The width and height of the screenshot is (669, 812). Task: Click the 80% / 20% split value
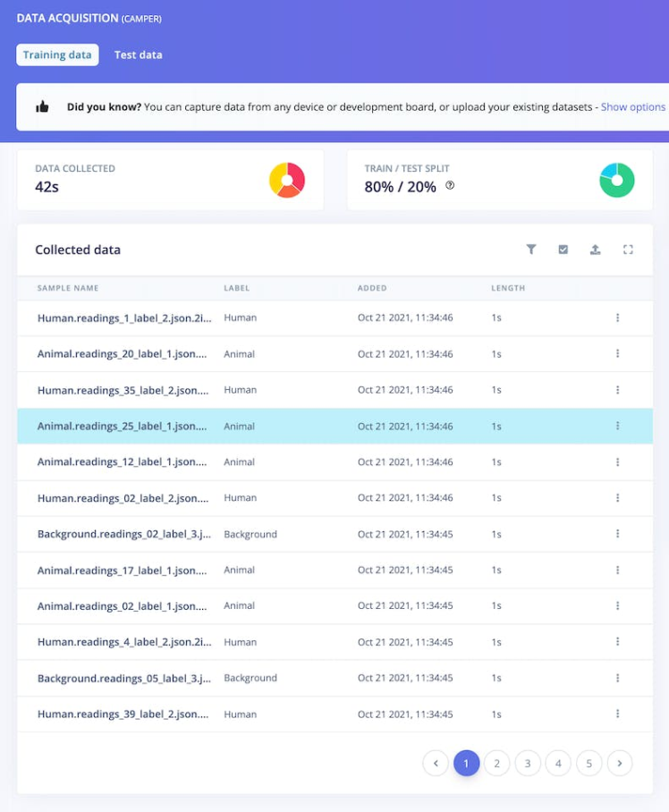(x=401, y=187)
